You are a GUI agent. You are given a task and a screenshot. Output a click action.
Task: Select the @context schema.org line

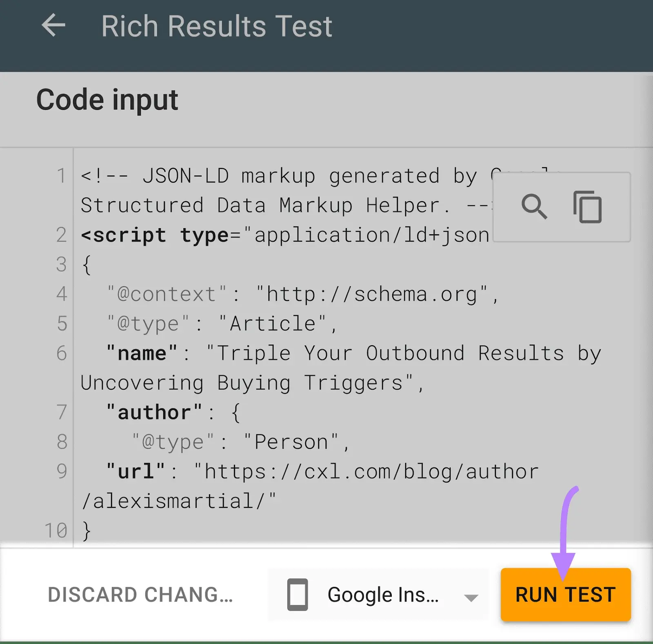pyautogui.click(x=302, y=294)
